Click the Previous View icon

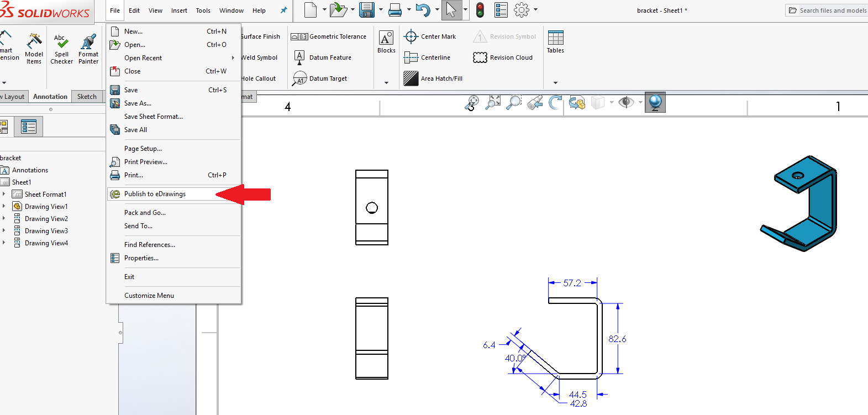pyautogui.click(x=535, y=102)
